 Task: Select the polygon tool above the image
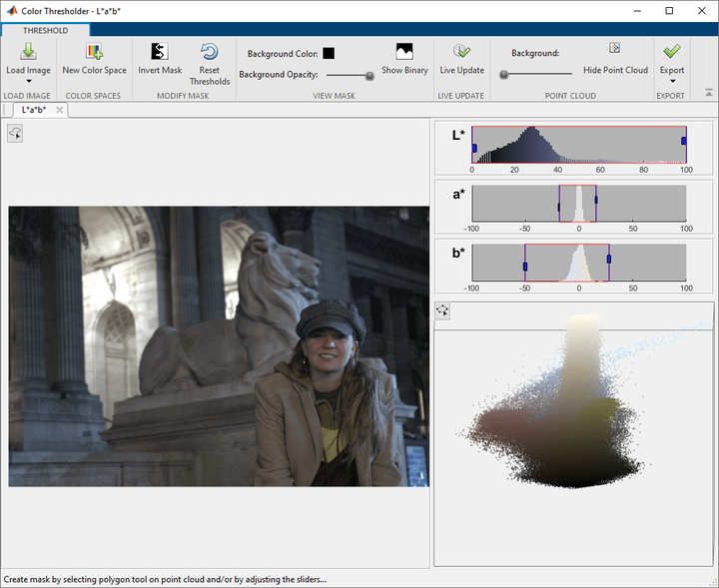[x=15, y=133]
